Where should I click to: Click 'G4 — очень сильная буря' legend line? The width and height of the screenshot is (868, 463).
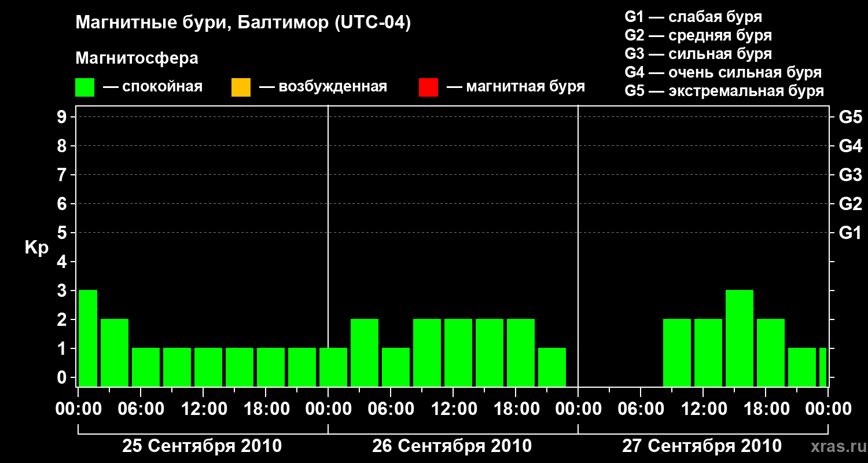click(x=723, y=72)
